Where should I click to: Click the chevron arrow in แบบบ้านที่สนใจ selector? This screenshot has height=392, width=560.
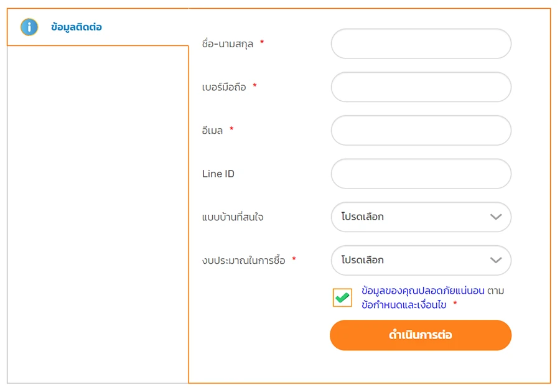(496, 217)
